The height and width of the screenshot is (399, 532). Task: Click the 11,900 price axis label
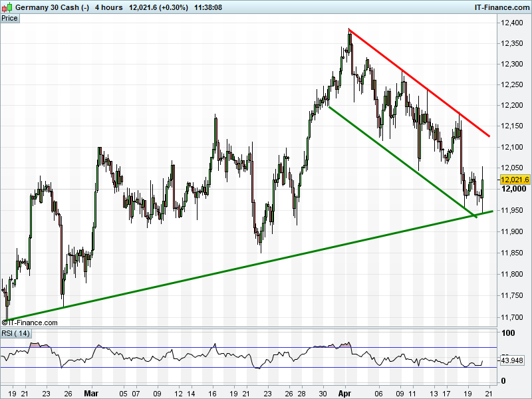[x=512, y=231]
